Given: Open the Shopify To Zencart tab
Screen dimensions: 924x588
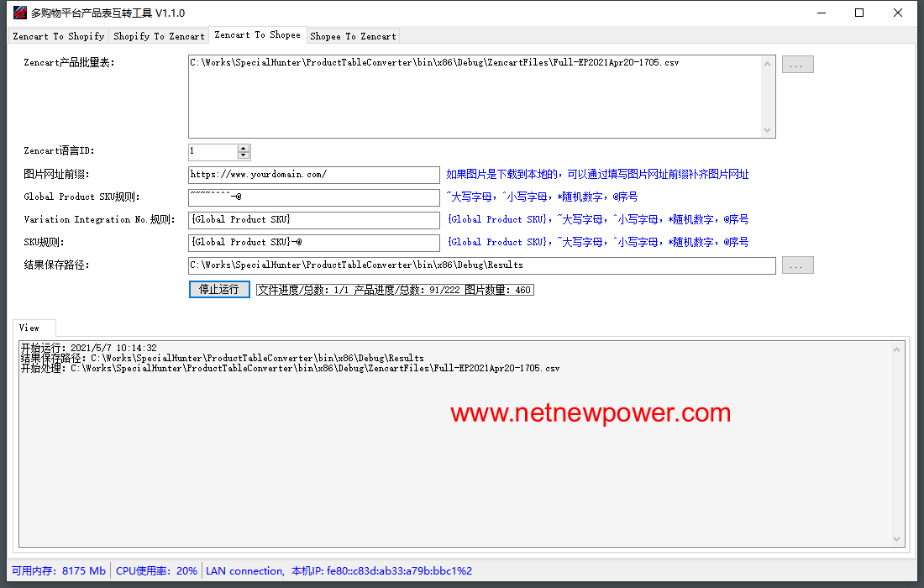Looking at the screenshot, I should coord(159,36).
